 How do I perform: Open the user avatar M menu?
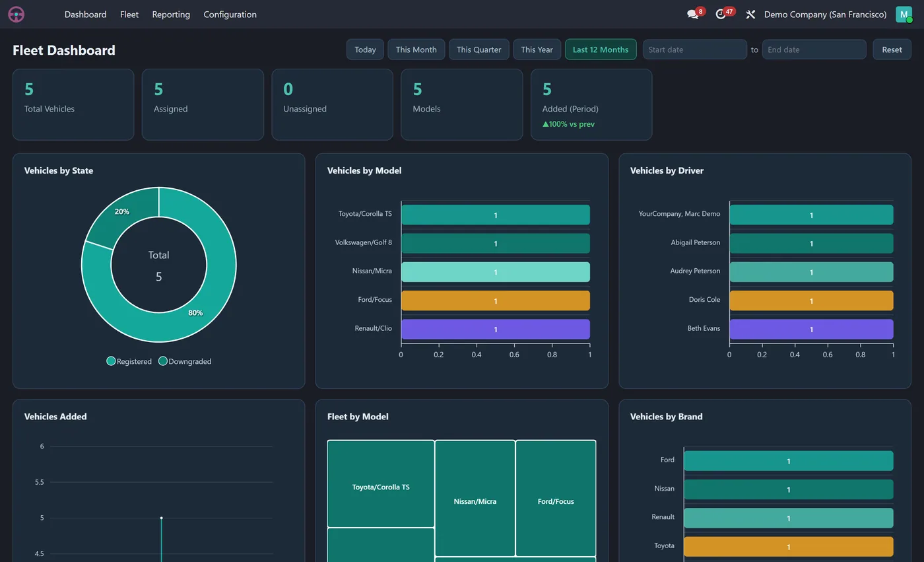click(x=904, y=15)
